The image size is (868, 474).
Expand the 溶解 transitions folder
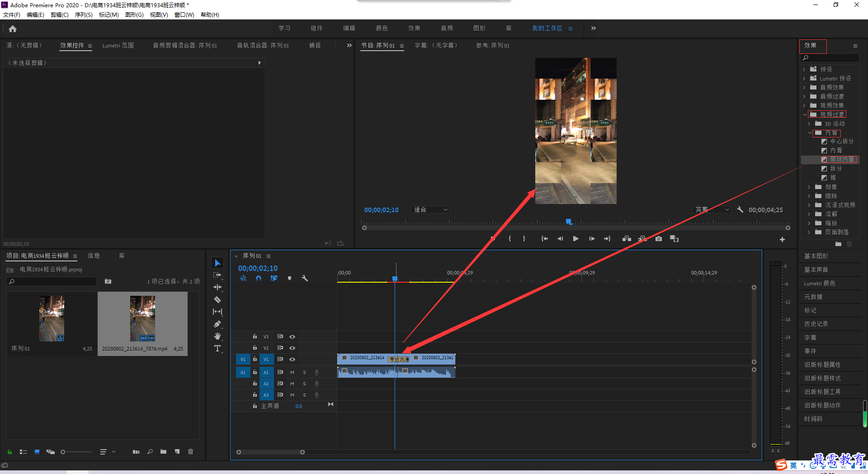click(x=809, y=214)
